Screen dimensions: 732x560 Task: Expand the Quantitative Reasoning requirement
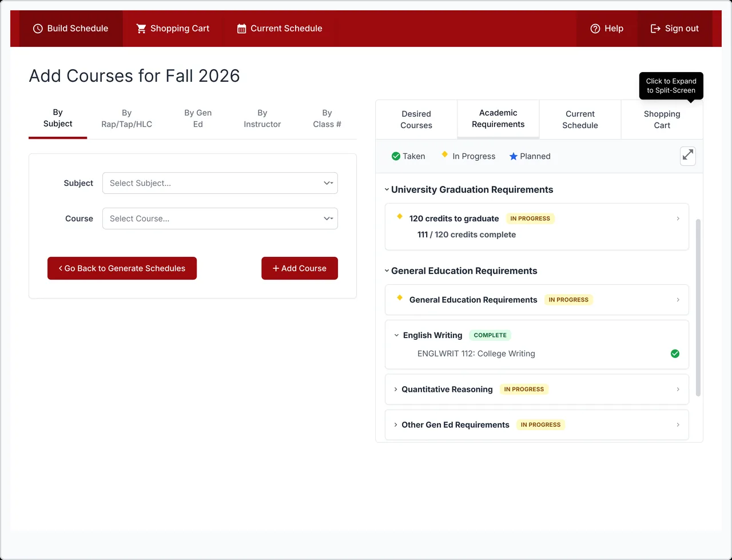point(396,389)
